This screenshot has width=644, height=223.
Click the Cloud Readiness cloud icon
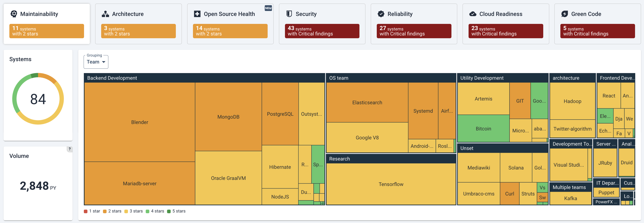(473, 14)
